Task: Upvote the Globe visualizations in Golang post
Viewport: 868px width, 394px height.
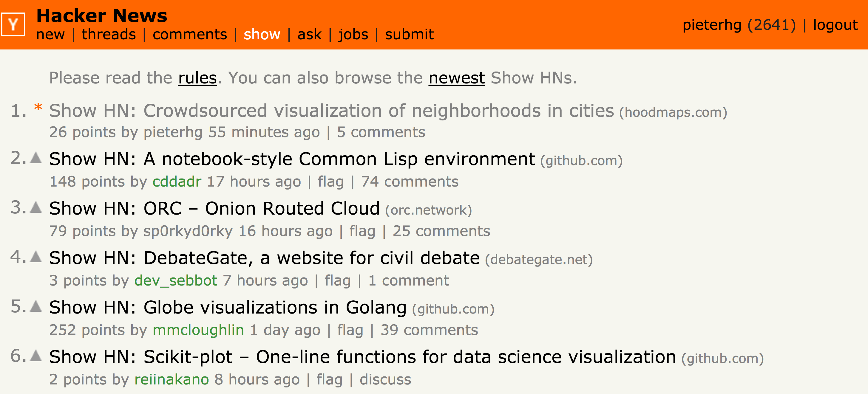Action: click(36, 306)
